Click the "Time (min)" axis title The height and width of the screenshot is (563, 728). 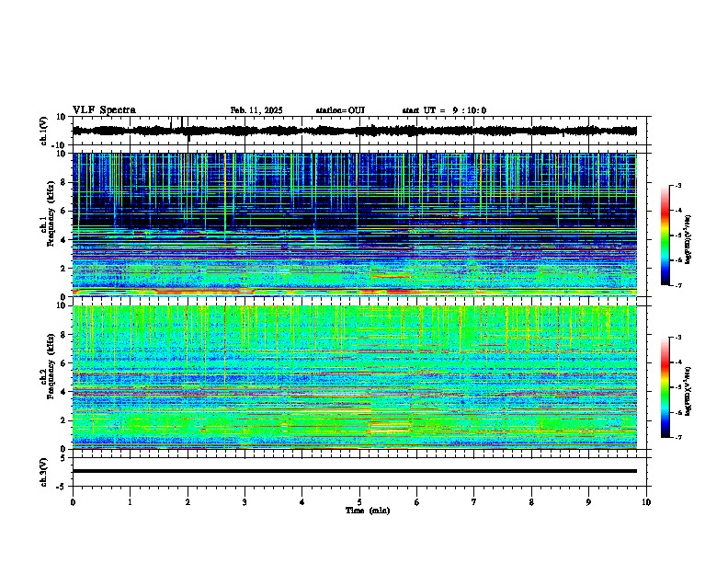tap(368, 511)
